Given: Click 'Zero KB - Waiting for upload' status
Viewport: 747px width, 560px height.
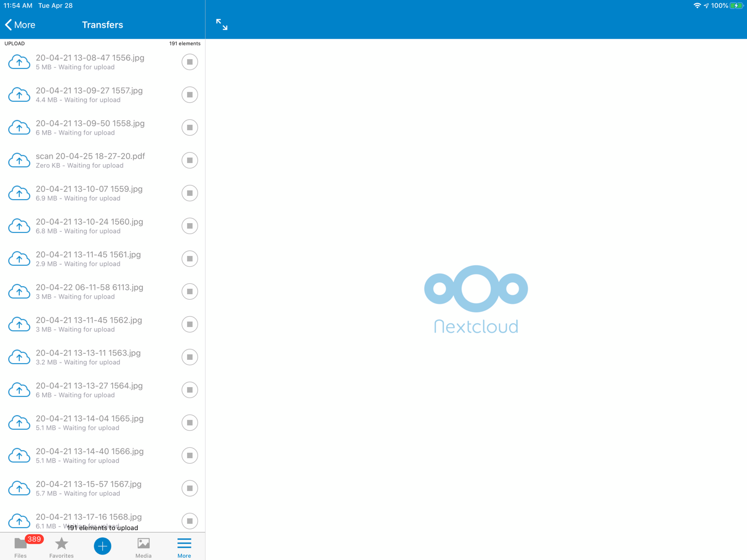Looking at the screenshot, I should 79,166.
